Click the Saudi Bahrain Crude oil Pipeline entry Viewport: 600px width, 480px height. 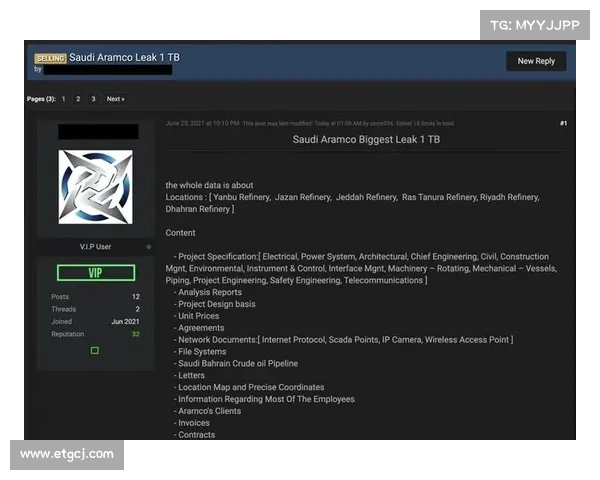click(x=238, y=364)
